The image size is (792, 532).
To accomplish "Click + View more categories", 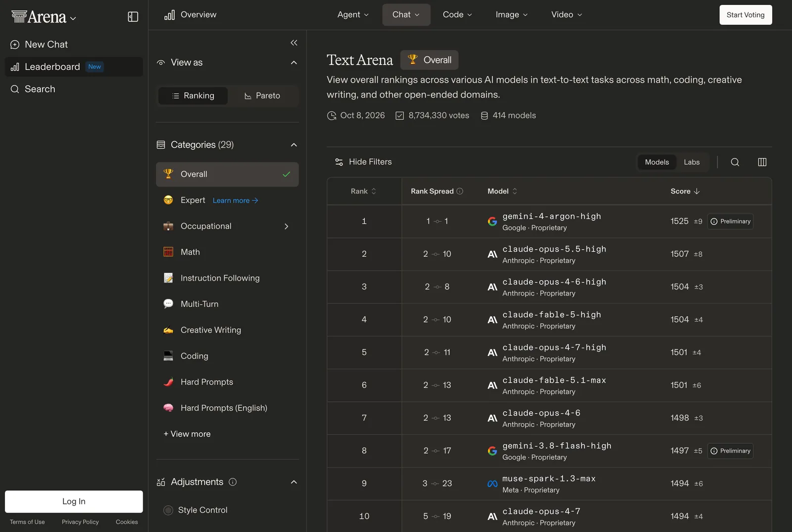I will tap(187, 434).
